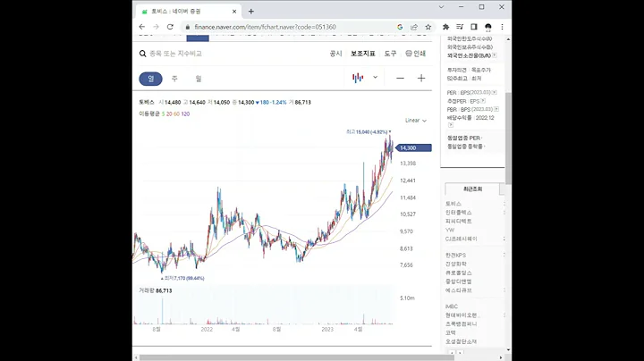Share this page using share icon

414,27
